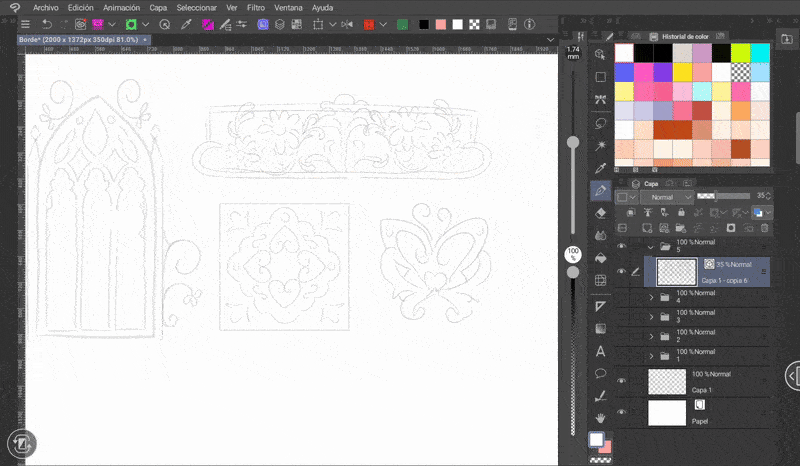Select the Lasso selection tool
The height and width of the screenshot is (466, 800).
point(601,122)
